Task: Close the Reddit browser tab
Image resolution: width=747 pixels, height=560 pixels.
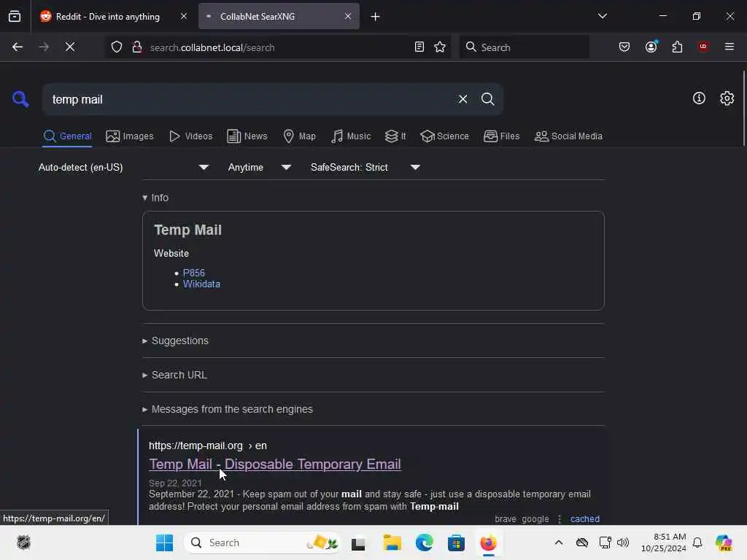Action: coord(183,16)
